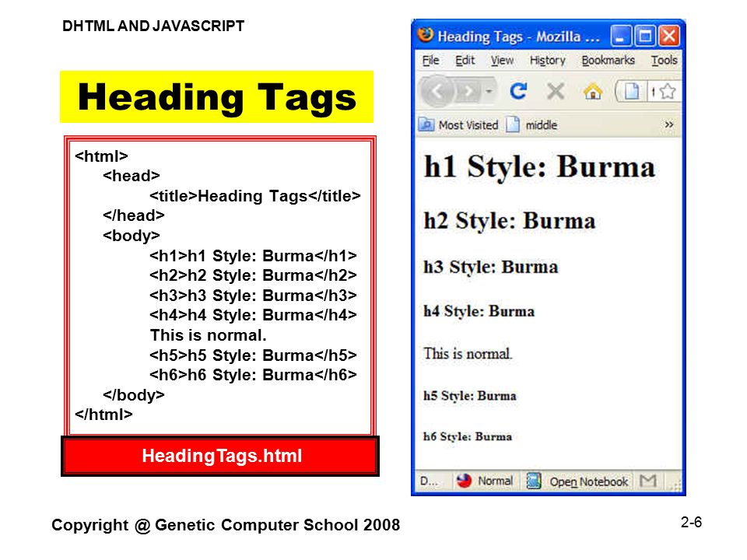Click the 'h2 Style: Burma' heading in browser
The height and width of the screenshot is (560, 747).
tap(509, 220)
